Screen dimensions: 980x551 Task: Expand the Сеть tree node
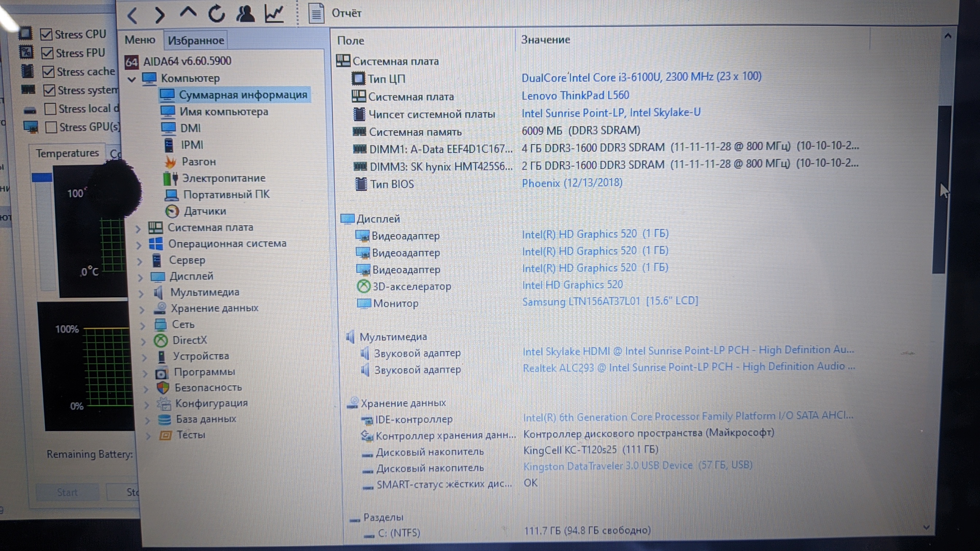pyautogui.click(x=143, y=325)
